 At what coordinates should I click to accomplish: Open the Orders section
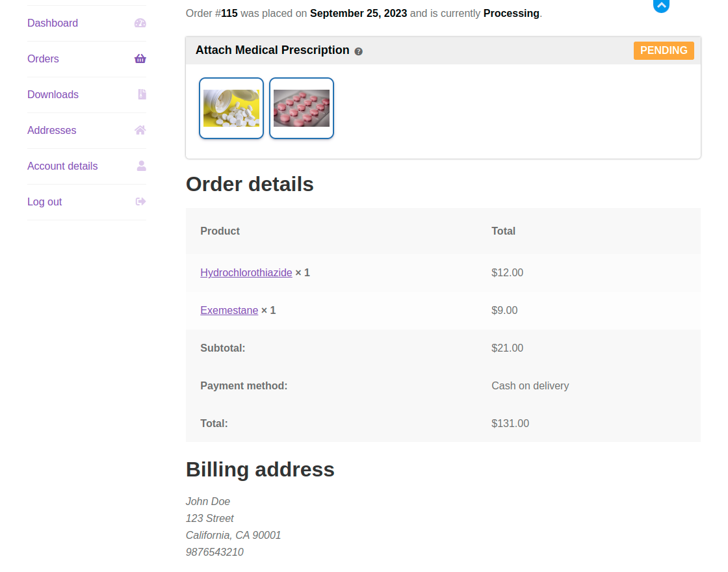(43, 58)
